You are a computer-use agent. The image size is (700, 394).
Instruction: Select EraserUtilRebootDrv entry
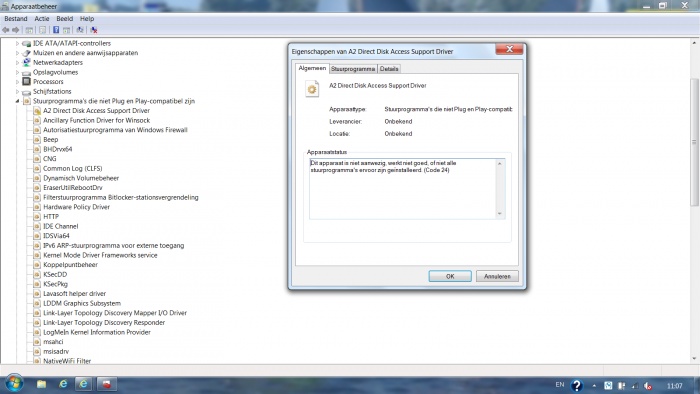point(73,188)
